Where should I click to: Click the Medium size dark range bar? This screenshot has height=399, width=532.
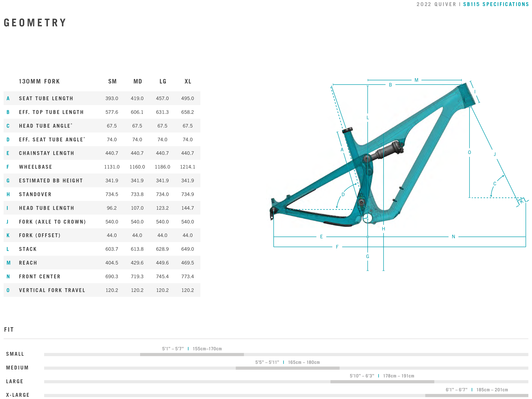click(288, 368)
